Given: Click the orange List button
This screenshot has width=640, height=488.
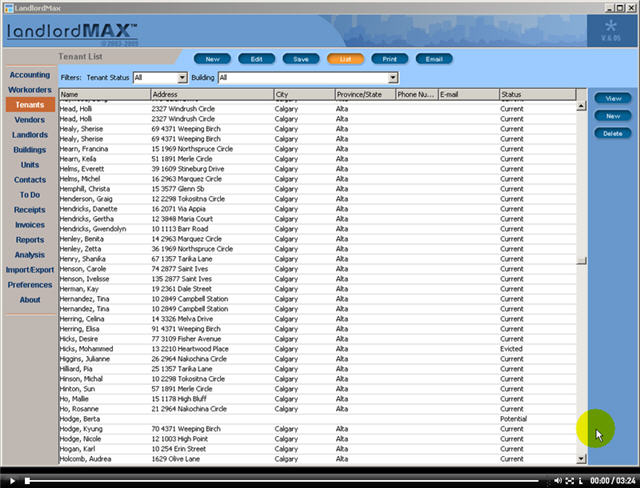Looking at the screenshot, I should coord(345,59).
